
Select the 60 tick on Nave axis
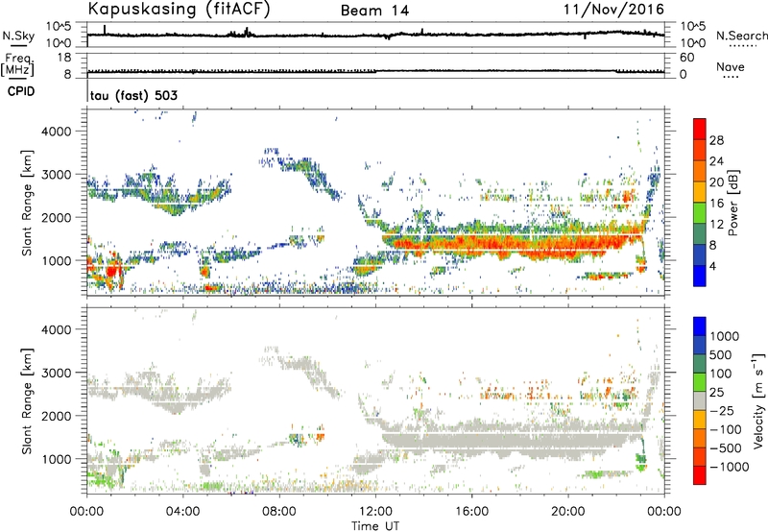tap(686, 58)
